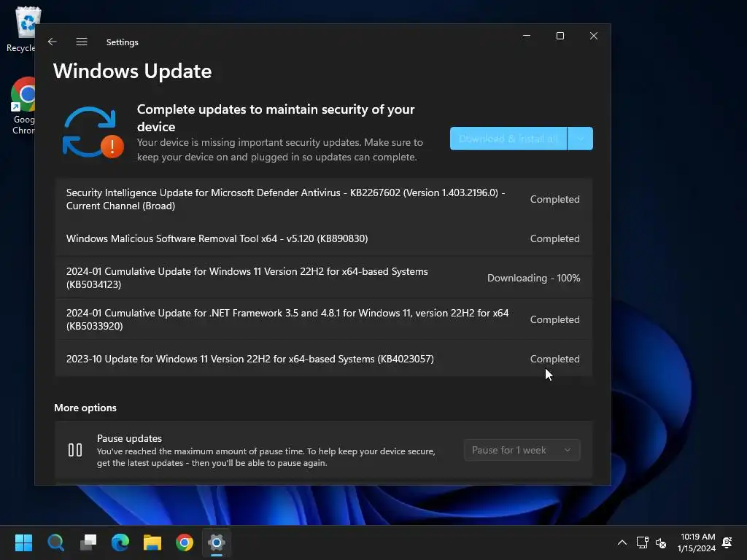Image resolution: width=747 pixels, height=560 pixels.
Task: Select the Google Chrome desktop shortcut
Action: point(23,106)
